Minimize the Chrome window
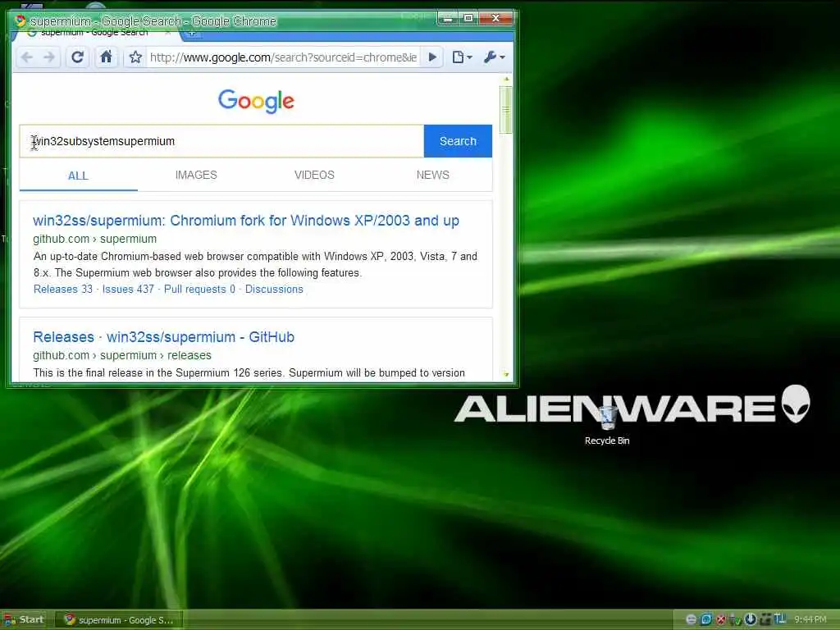The image size is (840, 630). [x=447, y=19]
